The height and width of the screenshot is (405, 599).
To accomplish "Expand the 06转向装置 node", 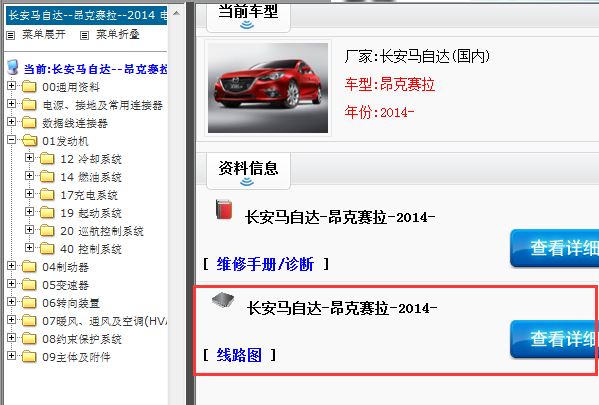I will coord(11,301).
